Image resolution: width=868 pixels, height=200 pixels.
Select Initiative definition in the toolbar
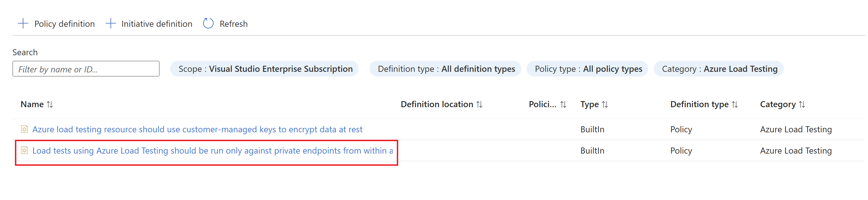(157, 23)
